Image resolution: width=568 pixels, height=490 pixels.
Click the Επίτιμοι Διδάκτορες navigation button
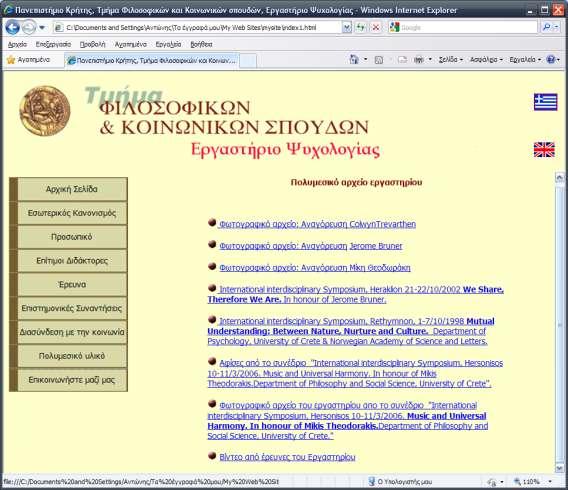[72, 261]
